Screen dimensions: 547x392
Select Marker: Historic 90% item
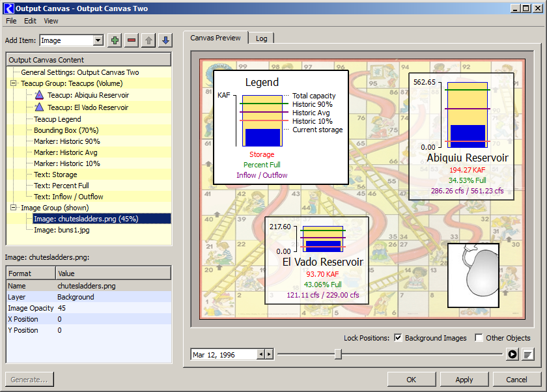click(67, 141)
